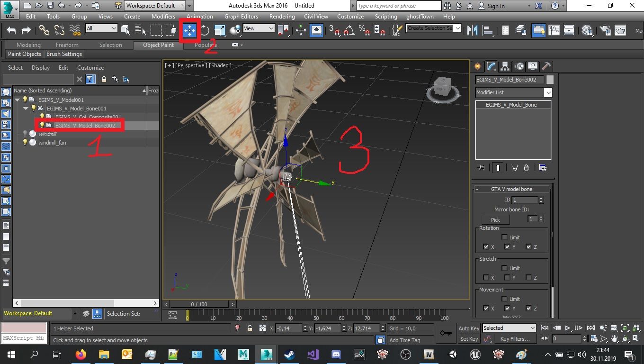Click the Maximize Viewport Toggle icon

pos(635,338)
